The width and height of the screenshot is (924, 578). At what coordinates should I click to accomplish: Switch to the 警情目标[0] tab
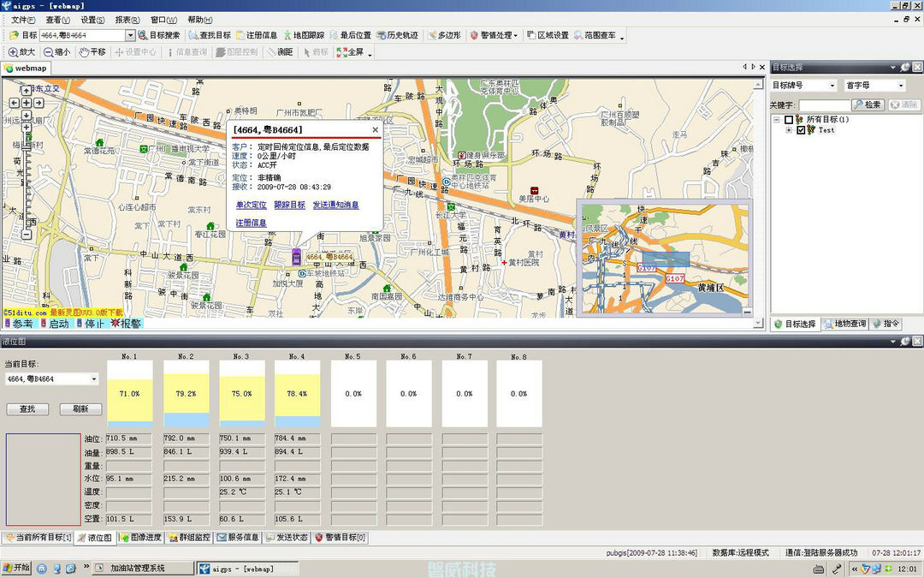[340, 537]
